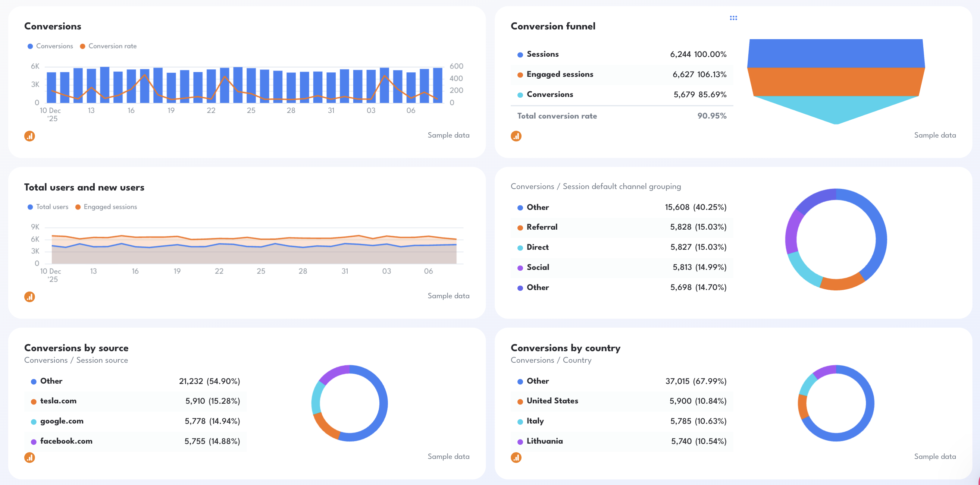Click the Referral row under Session default channel grouping
The image size is (980, 485).
tap(621, 227)
